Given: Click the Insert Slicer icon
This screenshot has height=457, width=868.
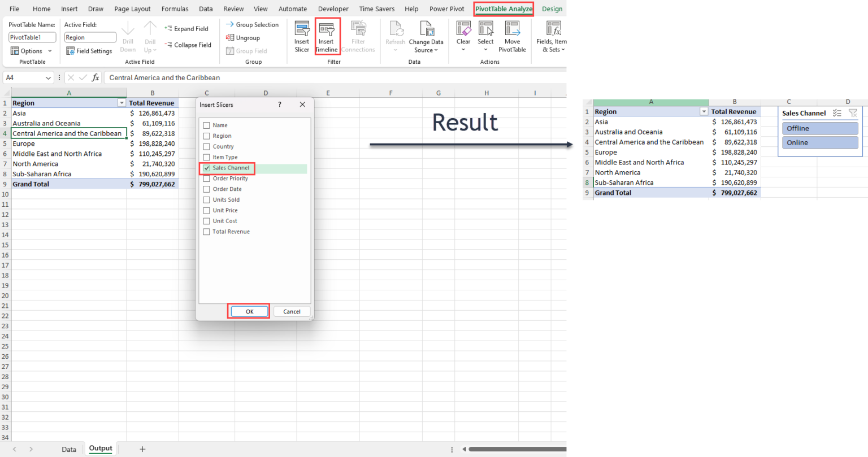Looking at the screenshot, I should (302, 29).
